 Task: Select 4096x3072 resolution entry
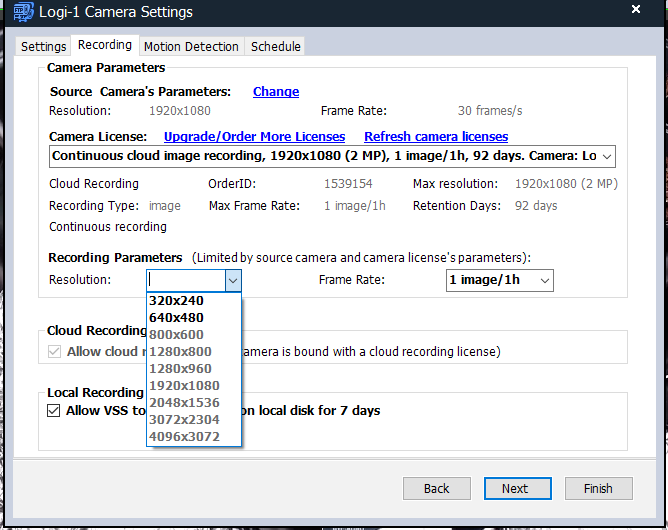point(184,437)
